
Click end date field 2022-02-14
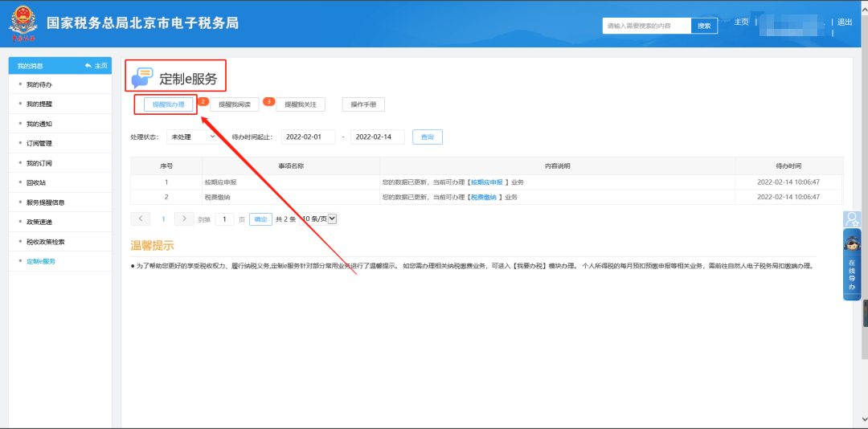coord(378,137)
